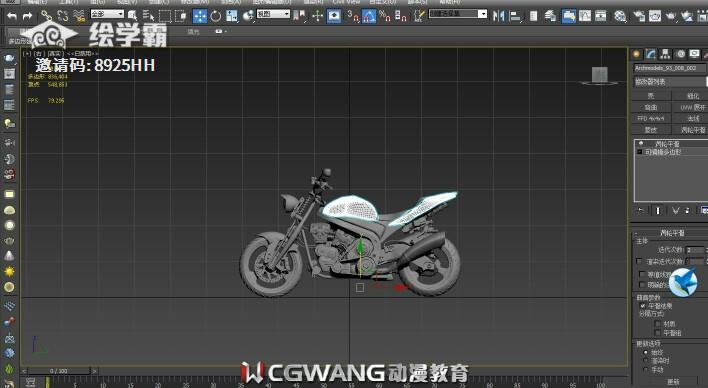Open the Schematic View icon
This screenshot has height=388, width=708.
(601, 16)
